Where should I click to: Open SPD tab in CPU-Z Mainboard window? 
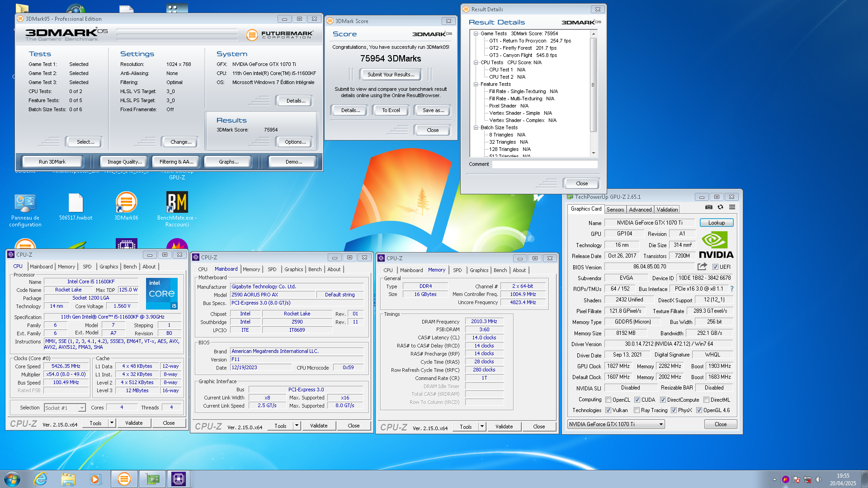point(272,269)
